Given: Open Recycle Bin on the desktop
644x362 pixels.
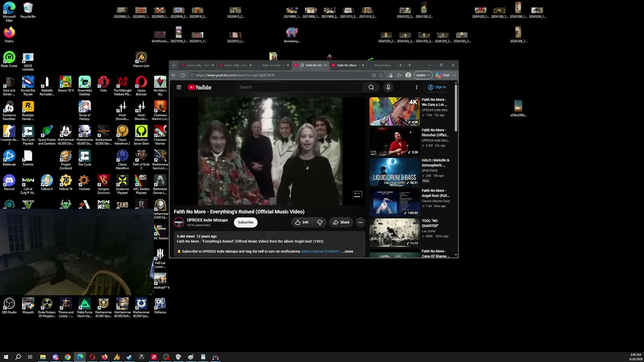Looking at the screenshot, I should coord(28,11).
